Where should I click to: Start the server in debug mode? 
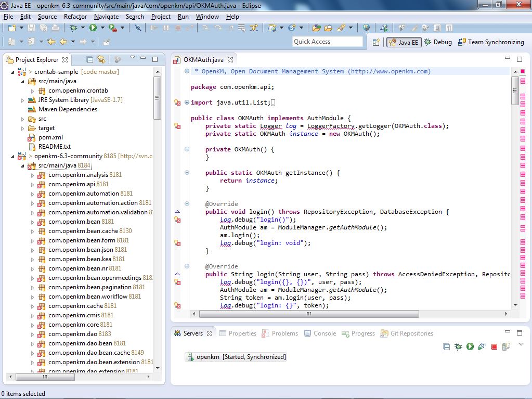point(458,346)
